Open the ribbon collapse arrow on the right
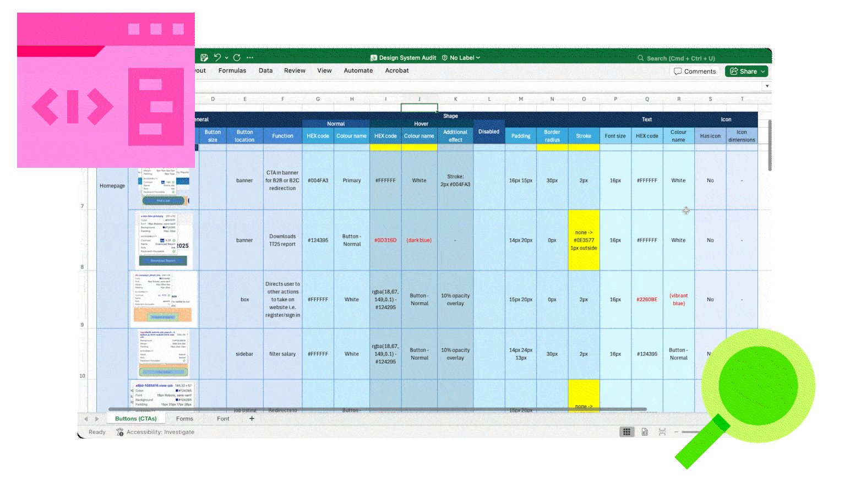Image resolution: width=850 pixels, height=504 pixels. point(766,86)
